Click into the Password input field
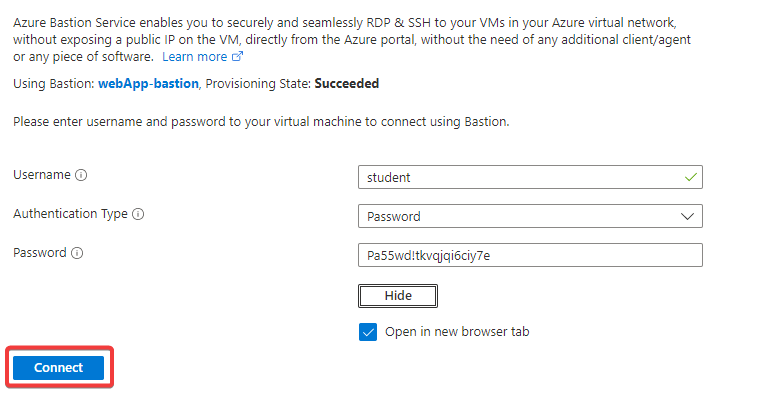 tap(530, 255)
